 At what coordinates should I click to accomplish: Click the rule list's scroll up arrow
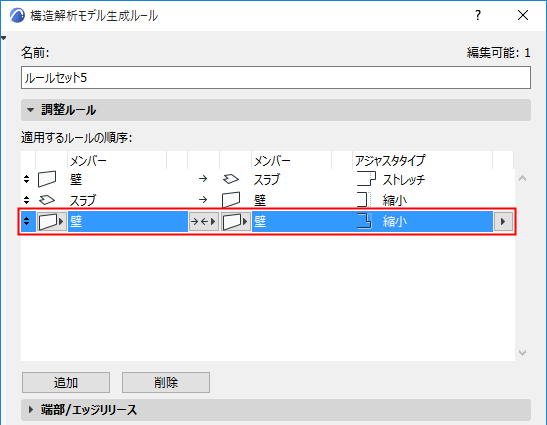[522, 179]
